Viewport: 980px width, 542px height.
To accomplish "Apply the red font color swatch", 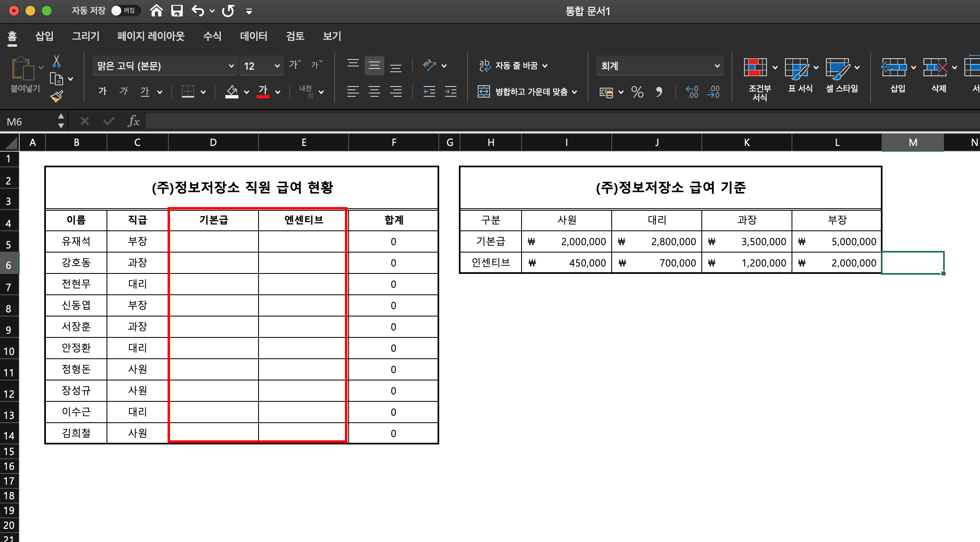I will coord(263,92).
